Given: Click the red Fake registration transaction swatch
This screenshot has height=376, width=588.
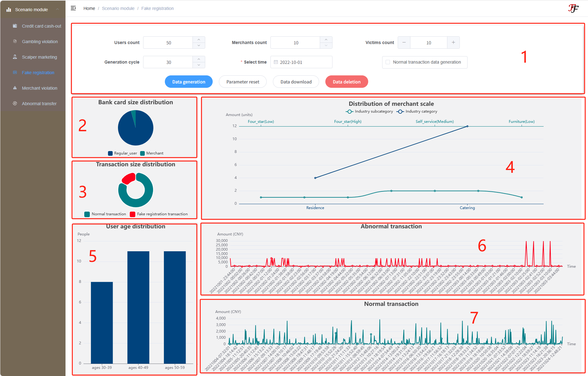Looking at the screenshot, I should click(x=133, y=214).
